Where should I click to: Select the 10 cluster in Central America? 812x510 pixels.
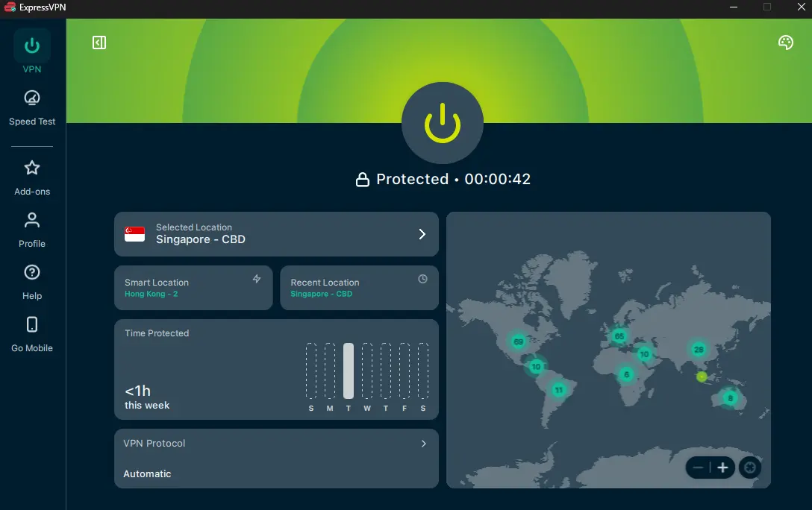tap(536, 366)
